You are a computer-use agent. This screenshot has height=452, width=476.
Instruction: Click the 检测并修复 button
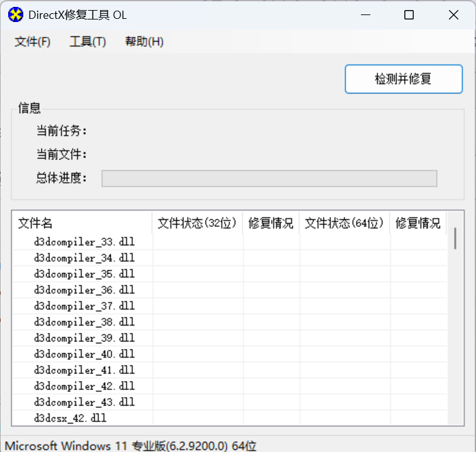(404, 79)
